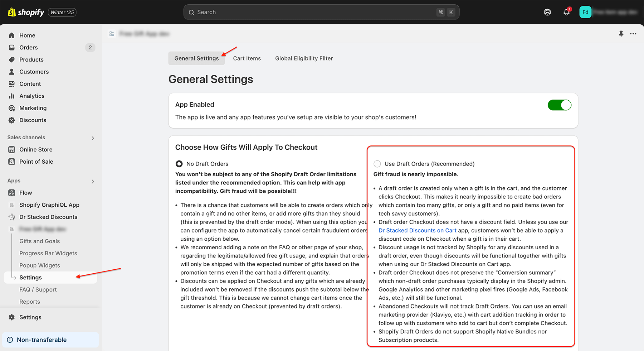Click the Content icon
The image size is (644, 351).
pos(12,84)
